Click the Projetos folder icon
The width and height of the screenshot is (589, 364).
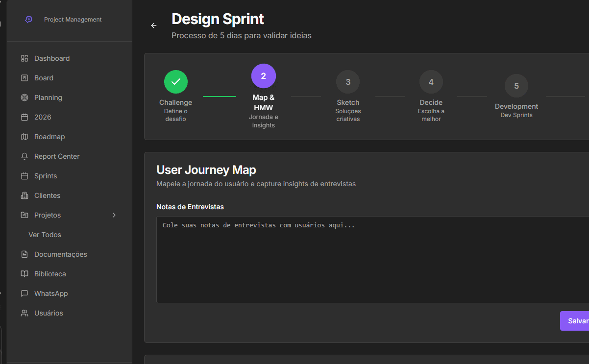(25, 215)
